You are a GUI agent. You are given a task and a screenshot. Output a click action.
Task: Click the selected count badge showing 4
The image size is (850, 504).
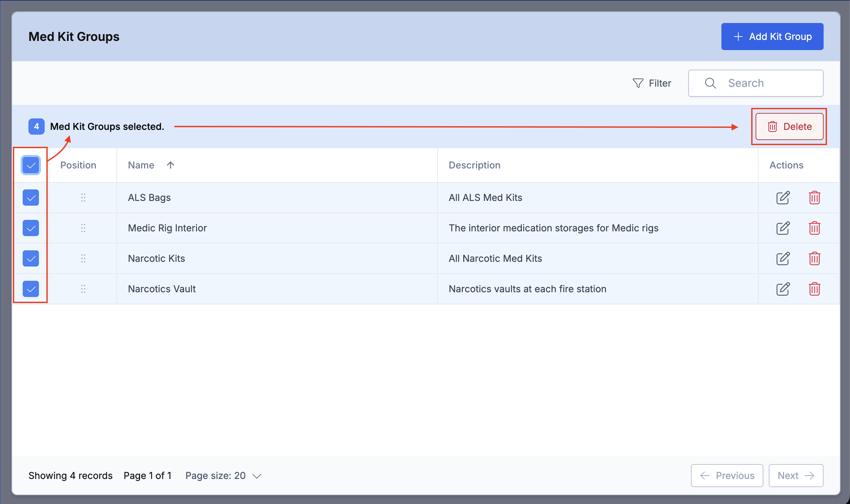[36, 127]
